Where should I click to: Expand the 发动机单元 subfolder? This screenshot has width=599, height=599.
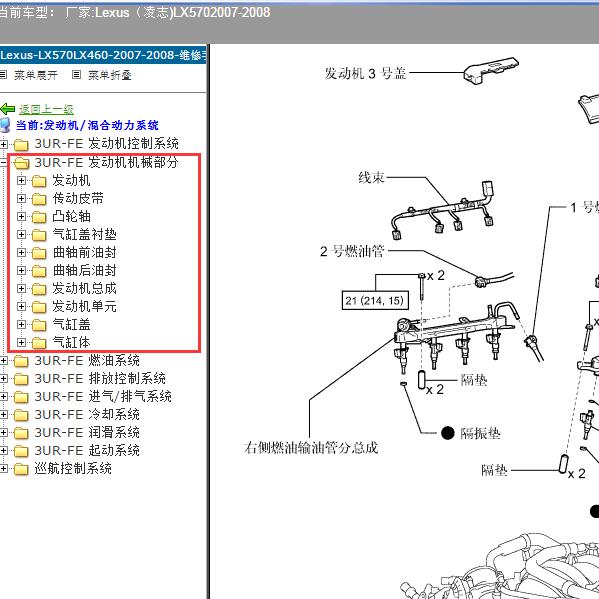tap(21, 306)
